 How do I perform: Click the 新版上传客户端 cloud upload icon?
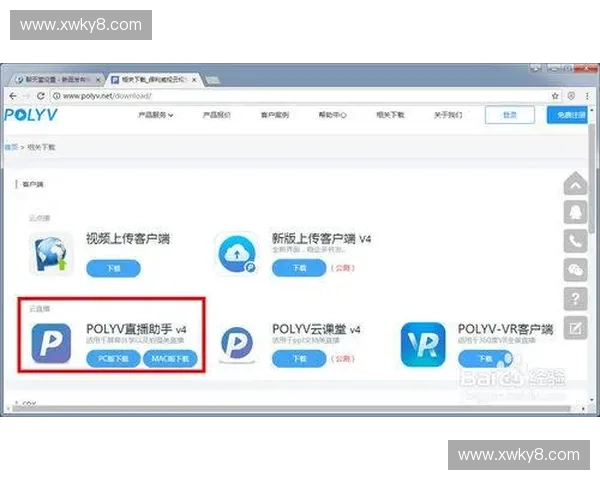237,254
